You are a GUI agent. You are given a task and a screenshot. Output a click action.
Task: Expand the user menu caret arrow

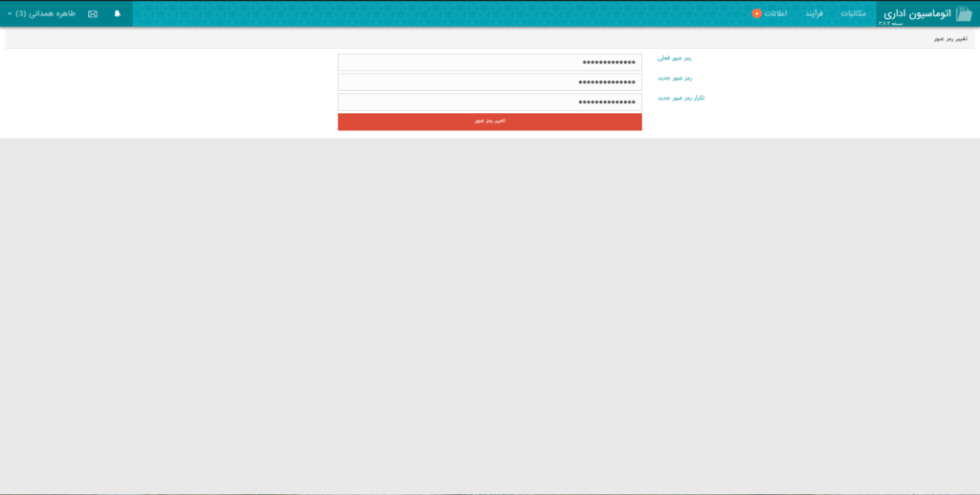point(10,13)
